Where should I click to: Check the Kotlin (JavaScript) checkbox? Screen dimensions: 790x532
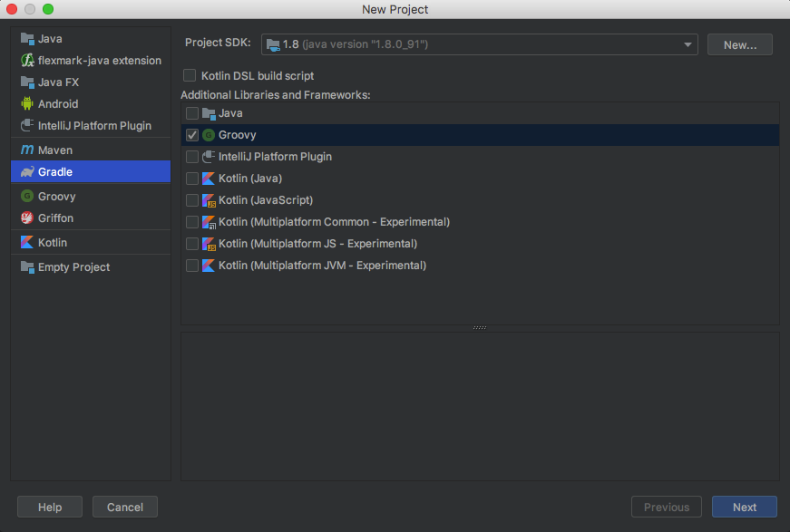(192, 200)
